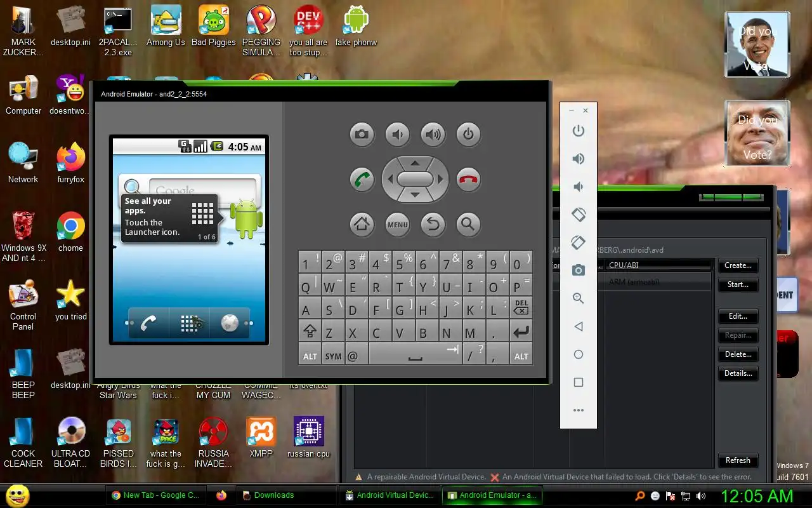Click the Overview square icon in side toolbar
The height and width of the screenshot is (508, 812).
pyautogui.click(x=578, y=382)
